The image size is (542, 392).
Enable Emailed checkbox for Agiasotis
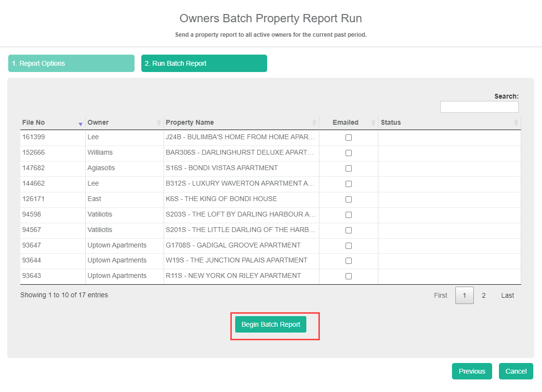[348, 169]
